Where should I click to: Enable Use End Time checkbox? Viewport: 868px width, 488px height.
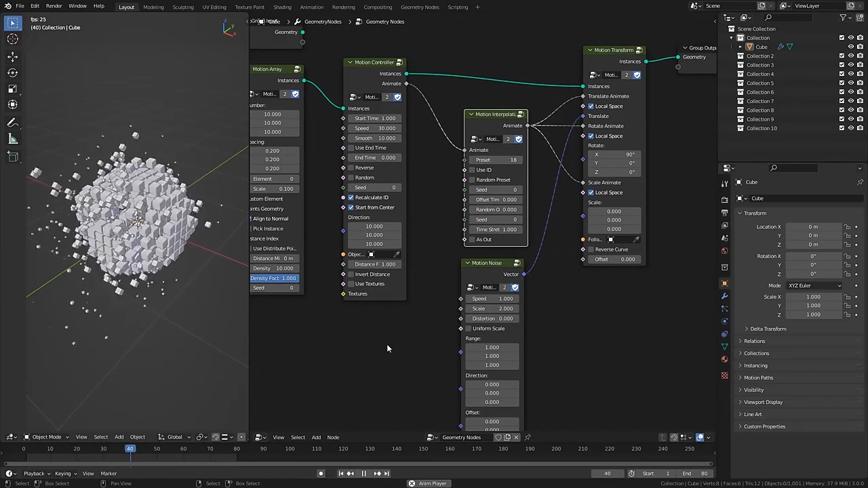pyautogui.click(x=351, y=148)
